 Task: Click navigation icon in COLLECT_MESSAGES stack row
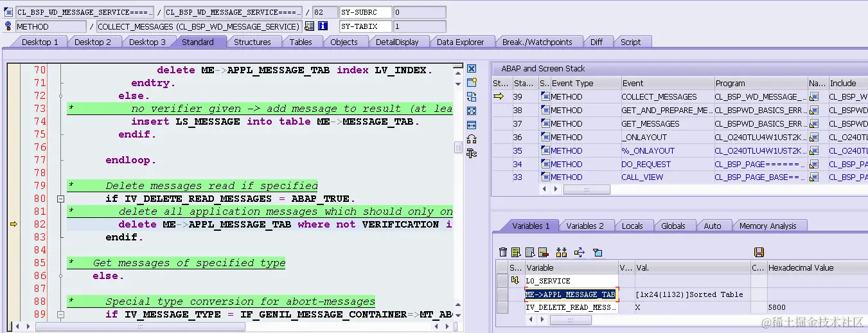point(814,97)
